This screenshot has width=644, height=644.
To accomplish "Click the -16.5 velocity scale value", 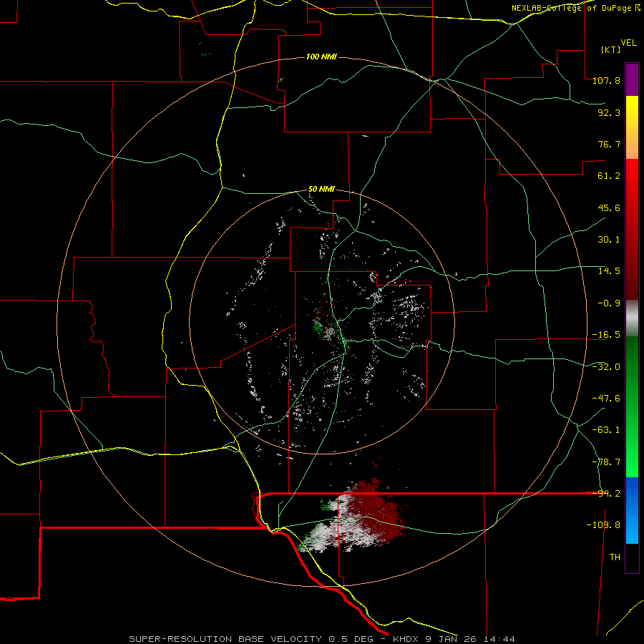I will click(606, 335).
